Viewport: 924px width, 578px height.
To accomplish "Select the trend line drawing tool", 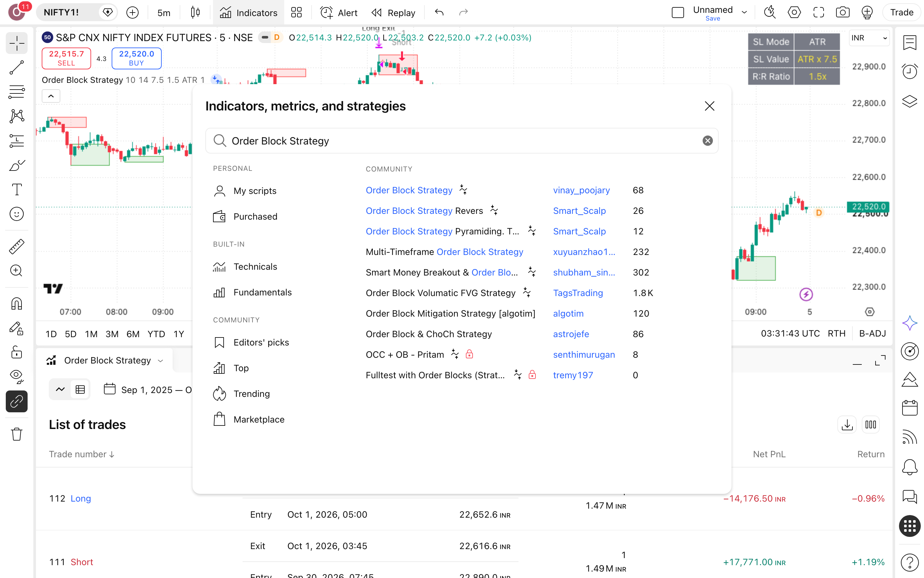I will point(17,68).
